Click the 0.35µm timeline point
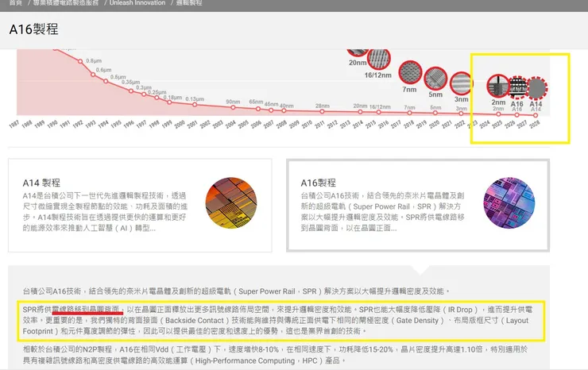Screen dimensions: 588x370 (131, 91)
